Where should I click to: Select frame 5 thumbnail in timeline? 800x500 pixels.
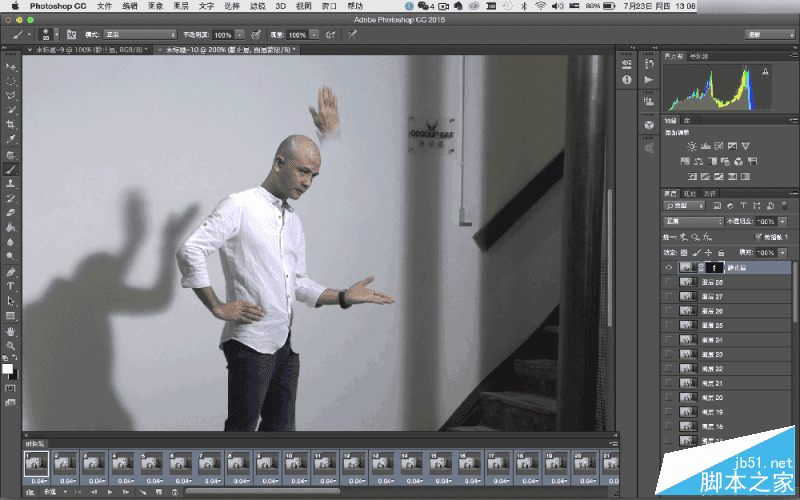coord(152,463)
